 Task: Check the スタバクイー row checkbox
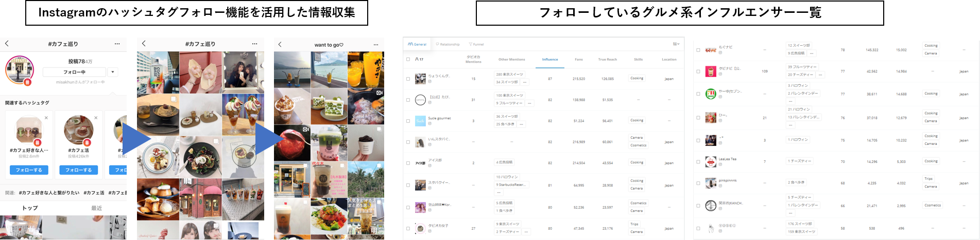tap(408, 185)
